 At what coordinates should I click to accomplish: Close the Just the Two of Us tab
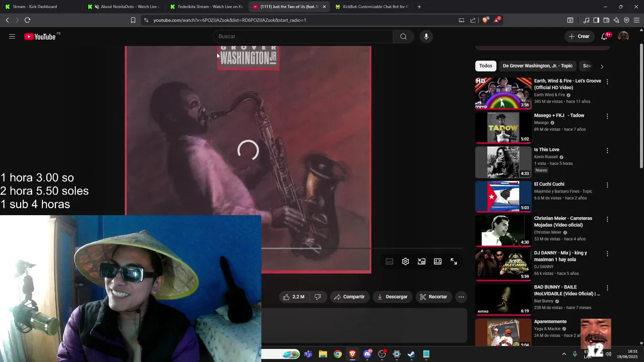(x=324, y=7)
